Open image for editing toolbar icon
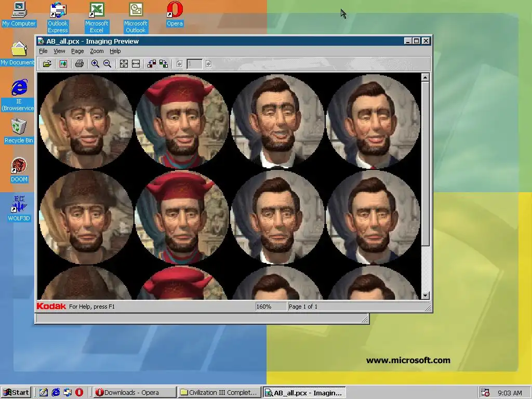 click(63, 64)
